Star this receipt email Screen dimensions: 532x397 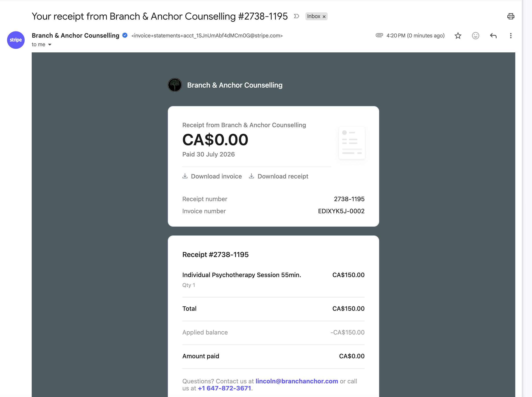coord(458,36)
